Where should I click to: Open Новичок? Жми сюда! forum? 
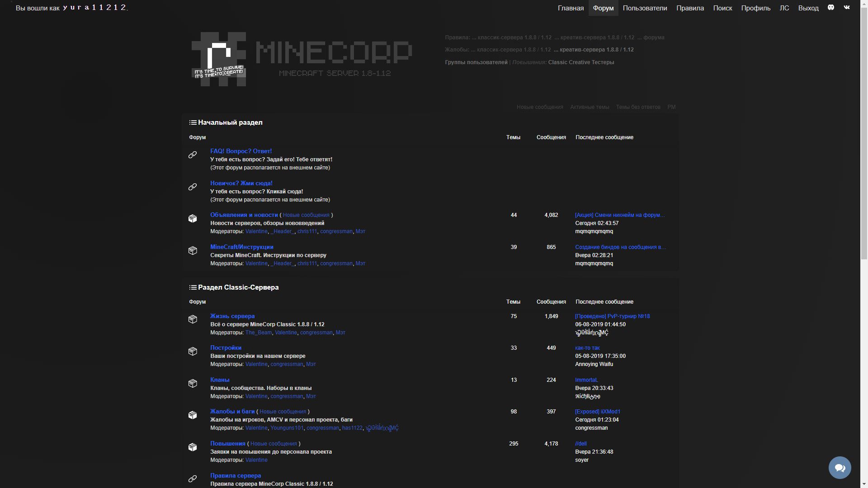pos(241,183)
